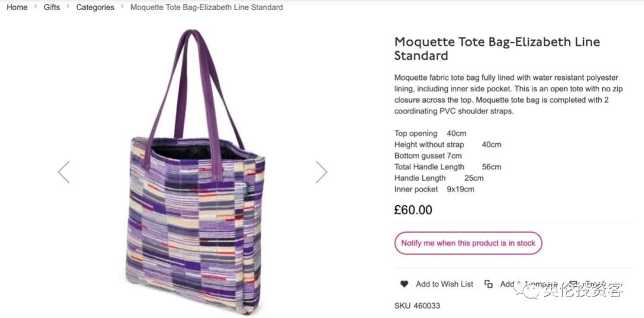This screenshot has height=318, width=644.
Task: Click the product description paragraph
Action: pos(506,94)
